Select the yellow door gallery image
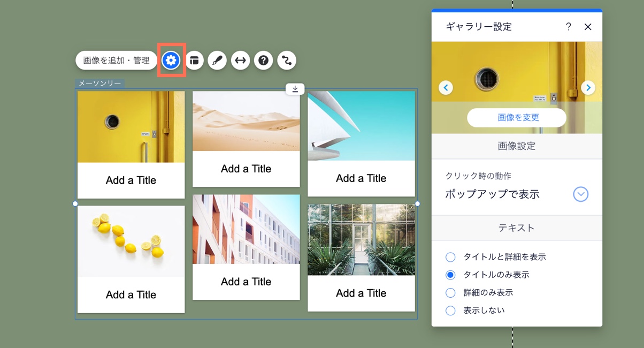This screenshot has height=348, width=644. coord(131,127)
